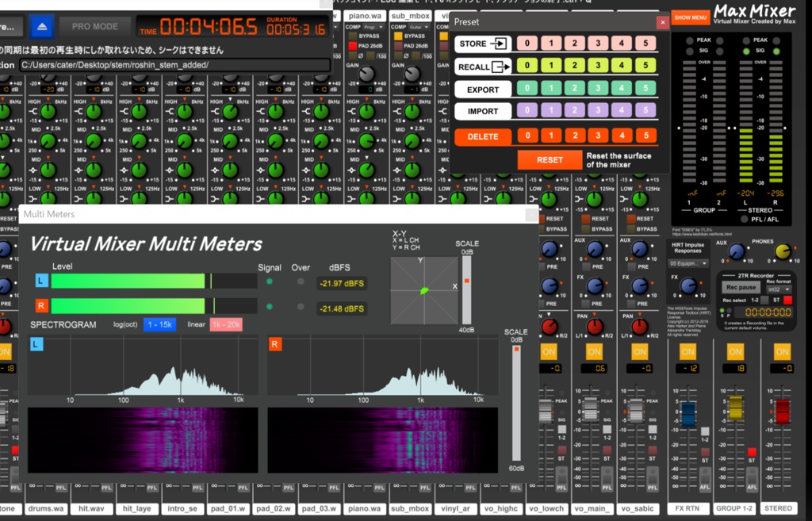Click the STORE arrow icon in the Preset panel
Image resolution: width=812 pixels, height=521 pixels.
pyautogui.click(x=500, y=44)
